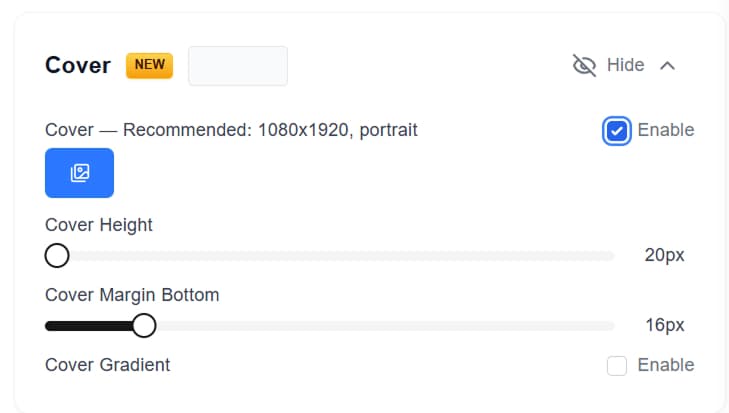
Task: Collapse the Cover section with the chevron
Action: point(668,65)
